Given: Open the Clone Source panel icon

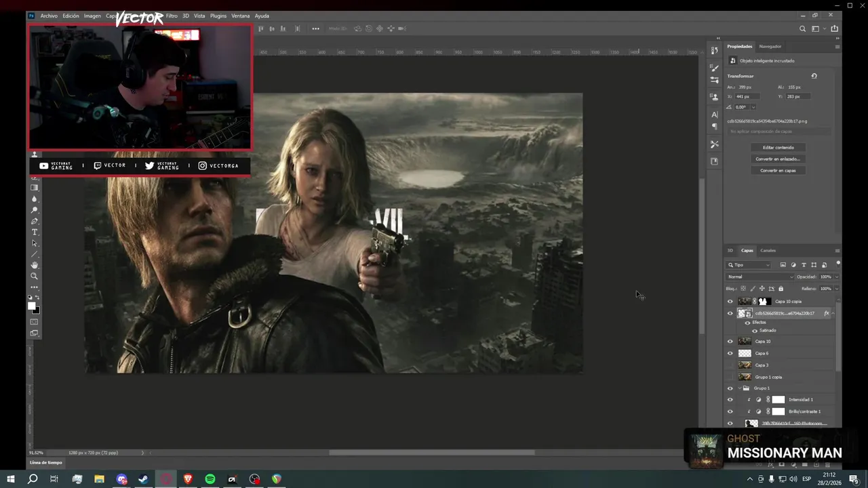Looking at the screenshot, I should pos(714,96).
